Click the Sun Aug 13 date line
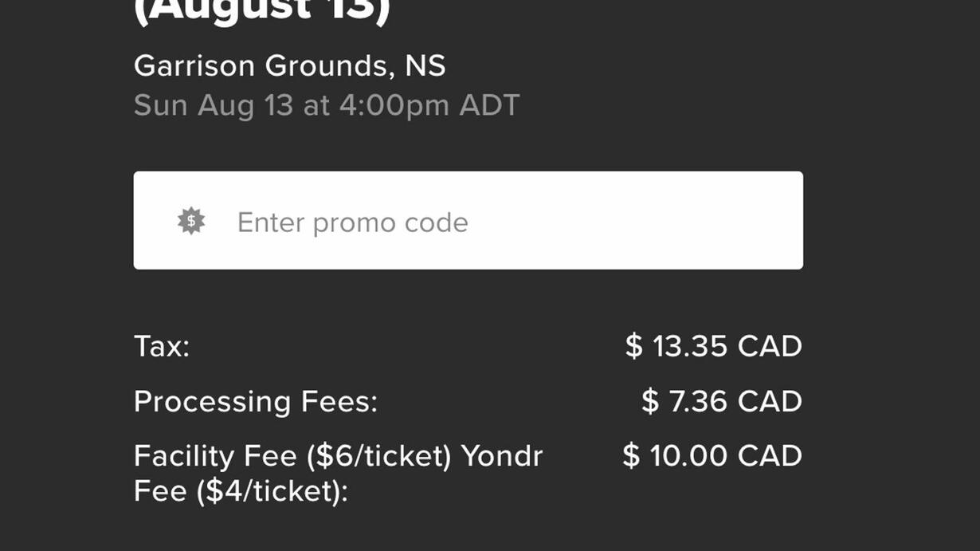Image resolution: width=980 pixels, height=551 pixels. [x=327, y=105]
